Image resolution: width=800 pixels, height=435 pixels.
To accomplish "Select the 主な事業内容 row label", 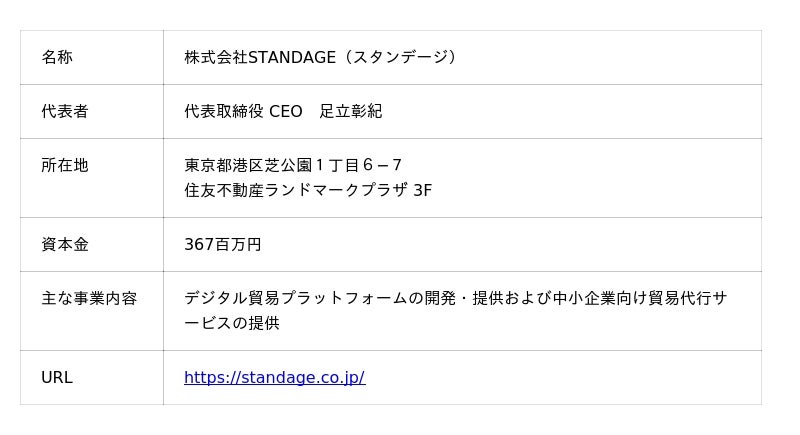I will (x=89, y=299).
